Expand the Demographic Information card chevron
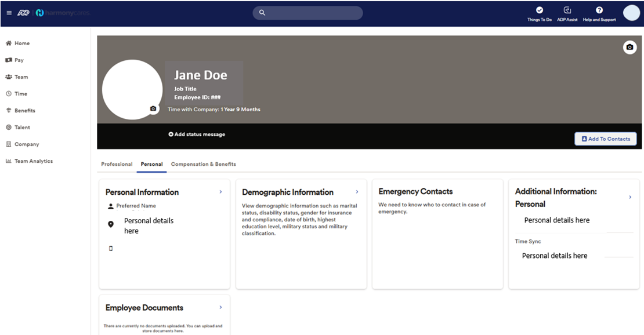Screen dimensions: 644x335 click(357, 192)
